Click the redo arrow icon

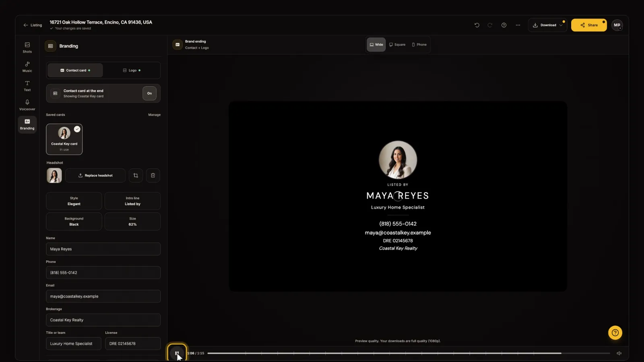click(490, 25)
